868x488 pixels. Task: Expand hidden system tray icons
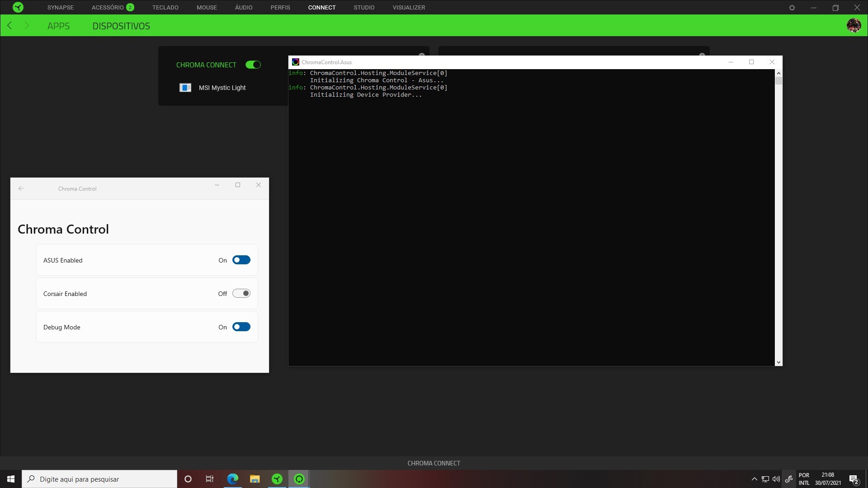tap(754, 479)
